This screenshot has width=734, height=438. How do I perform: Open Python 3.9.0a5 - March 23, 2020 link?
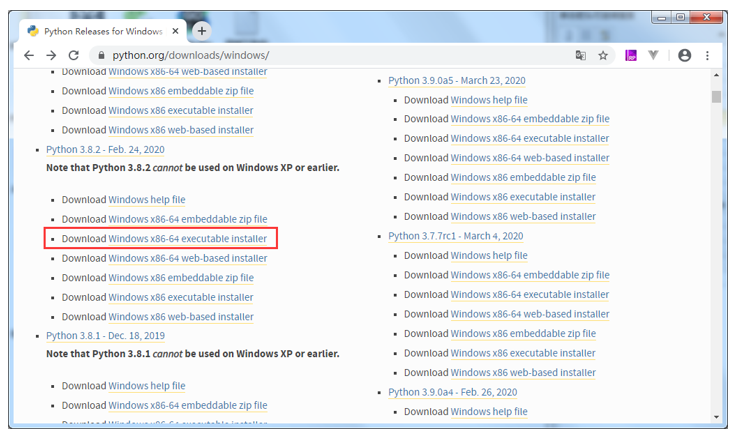tap(456, 80)
